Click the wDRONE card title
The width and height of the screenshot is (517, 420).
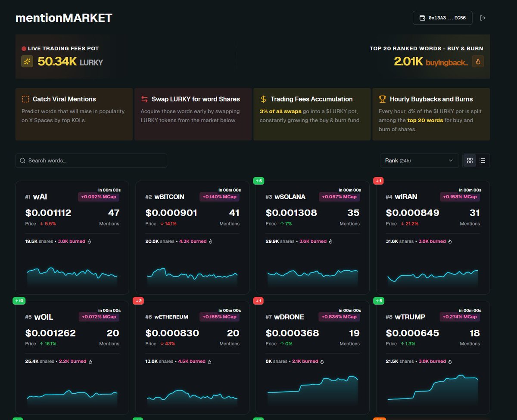289,317
